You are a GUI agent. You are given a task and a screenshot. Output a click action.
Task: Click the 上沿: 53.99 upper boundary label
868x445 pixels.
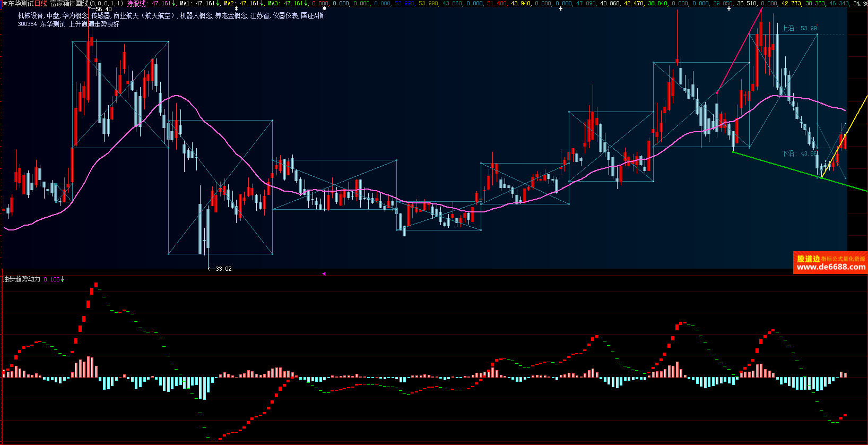[799, 28]
